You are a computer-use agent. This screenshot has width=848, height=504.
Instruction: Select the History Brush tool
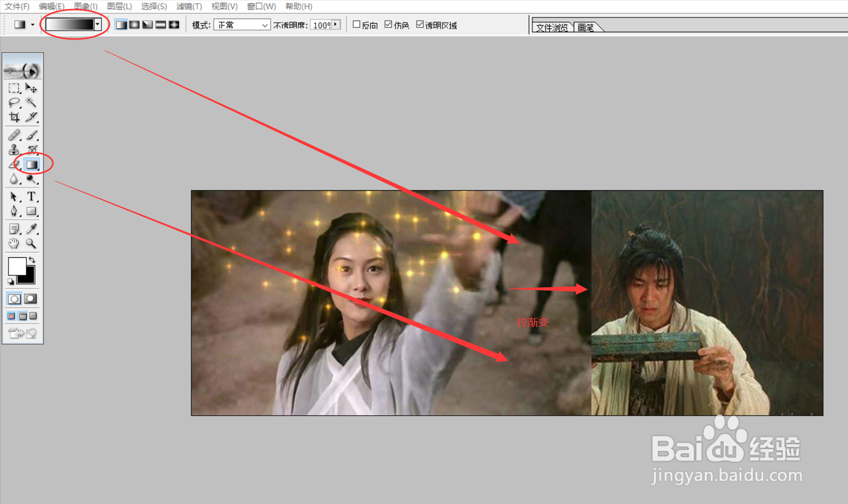point(31,150)
